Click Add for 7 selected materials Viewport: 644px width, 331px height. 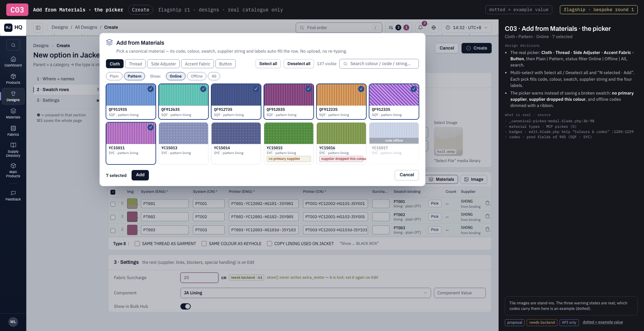coord(140,175)
